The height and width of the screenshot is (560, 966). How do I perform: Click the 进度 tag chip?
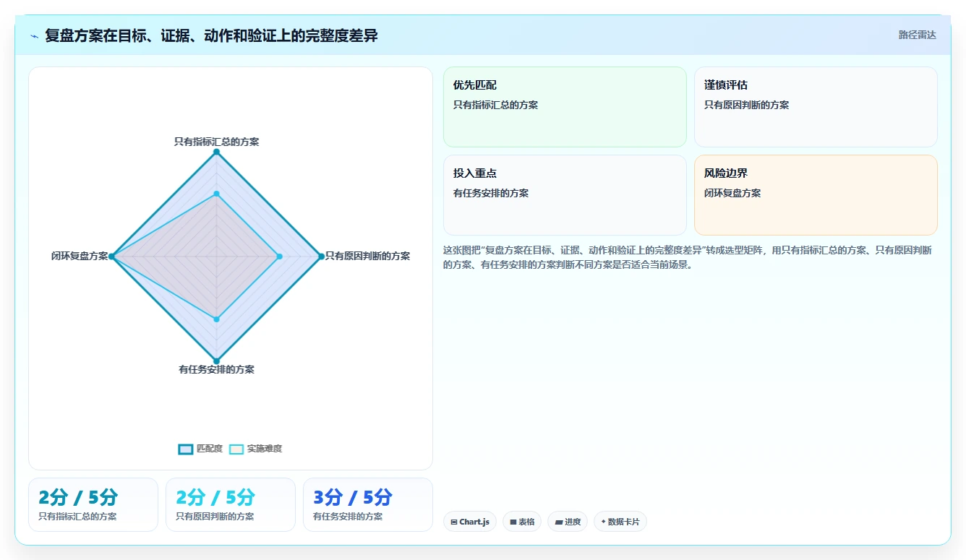568,522
